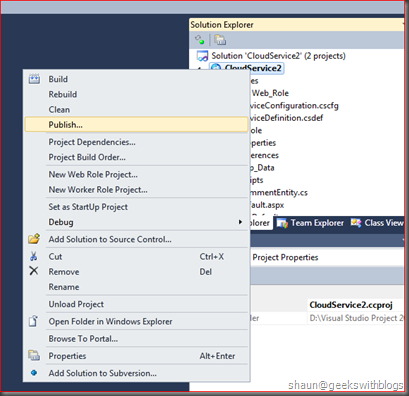Click Solution Explorer second toolbar icon

click(x=220, y=40)
